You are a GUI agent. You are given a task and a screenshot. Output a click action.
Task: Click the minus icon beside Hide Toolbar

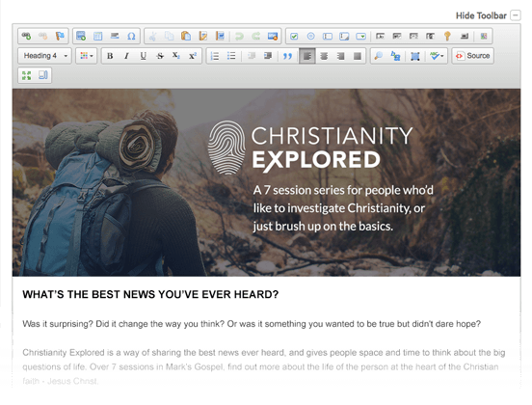(x=516, y=15)
